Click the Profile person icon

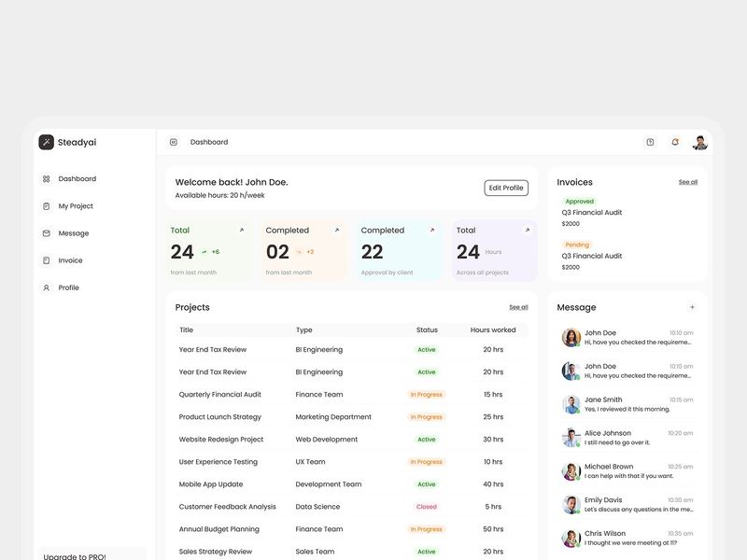point(47,287)
